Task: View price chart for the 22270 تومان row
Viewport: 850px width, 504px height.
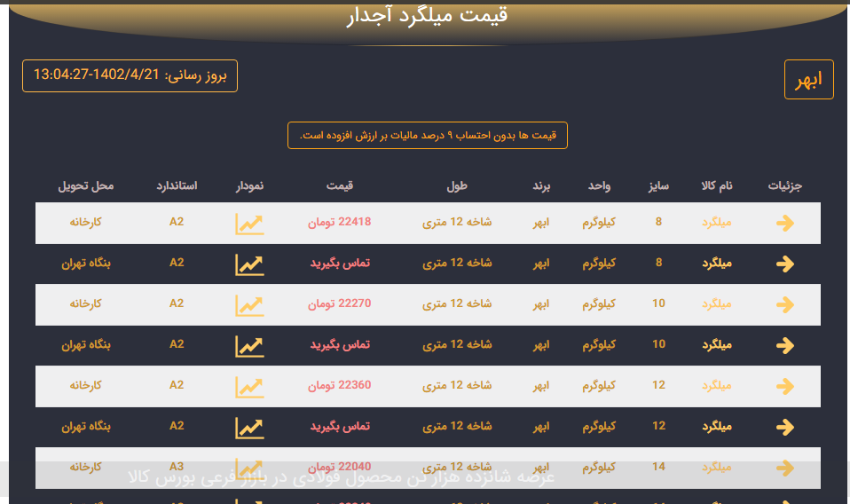Action: tap(249, 305)
